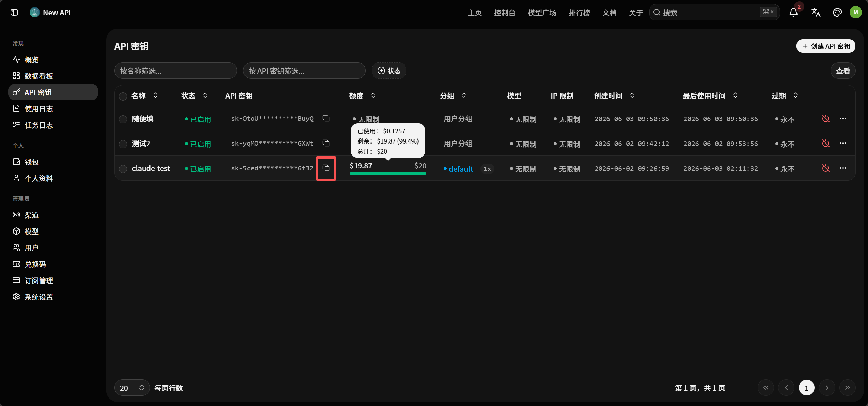Viewport: 868px width, 406px height.
Task: Sort by 分组 column
Action: (453, 96)
